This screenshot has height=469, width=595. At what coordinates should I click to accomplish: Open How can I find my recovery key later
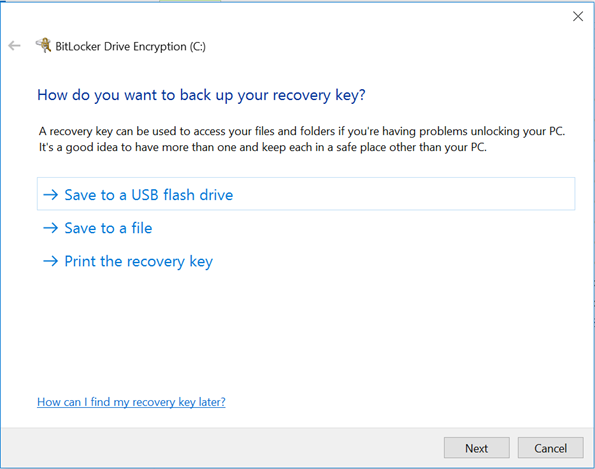tap(131, 402)
